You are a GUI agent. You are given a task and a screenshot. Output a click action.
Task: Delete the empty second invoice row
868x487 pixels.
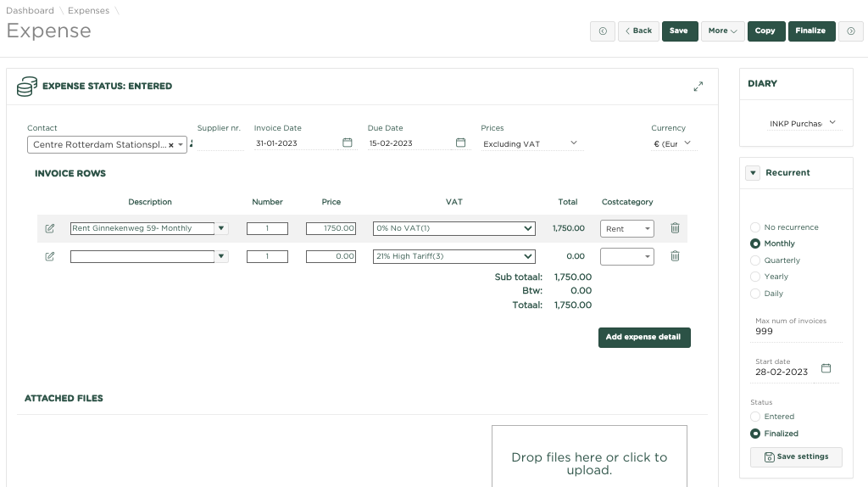[675, 256]
